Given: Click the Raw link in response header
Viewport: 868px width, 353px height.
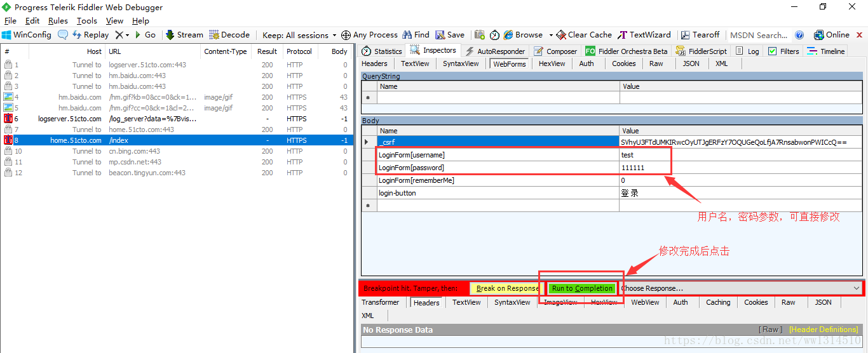Looking at the screenshot, I should [771, 330].
